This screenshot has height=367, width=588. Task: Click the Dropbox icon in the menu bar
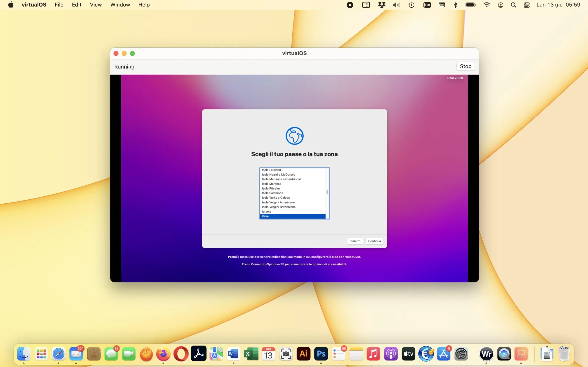click(x=382, y=5)
